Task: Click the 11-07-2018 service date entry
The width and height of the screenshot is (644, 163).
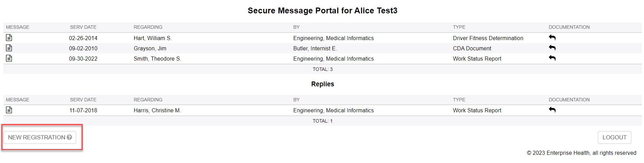Action: [x=83, y=110]
